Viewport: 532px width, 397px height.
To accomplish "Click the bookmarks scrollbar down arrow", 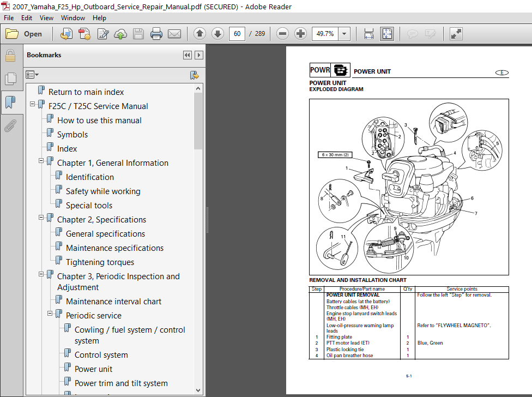I will click(x=198, y=390).
